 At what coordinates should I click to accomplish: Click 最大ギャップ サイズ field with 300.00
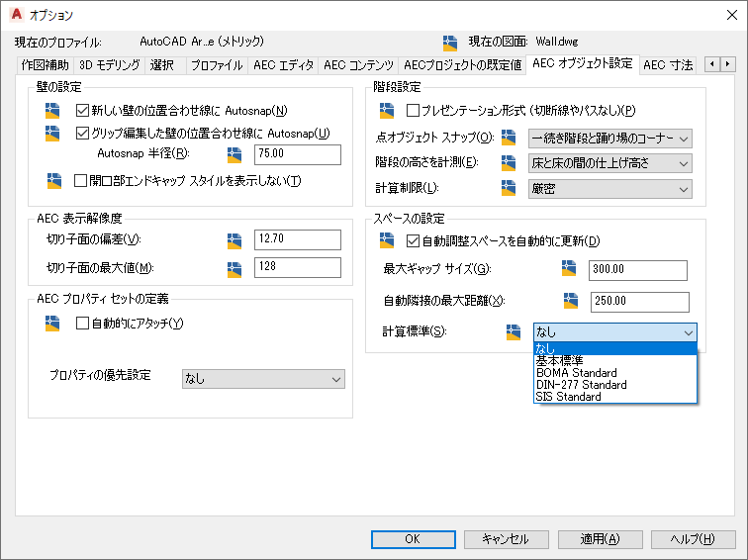pyautogui.click(x=638, y=270)
